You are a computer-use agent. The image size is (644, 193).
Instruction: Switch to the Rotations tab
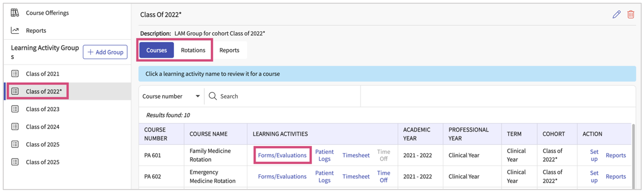pos(193,50)
